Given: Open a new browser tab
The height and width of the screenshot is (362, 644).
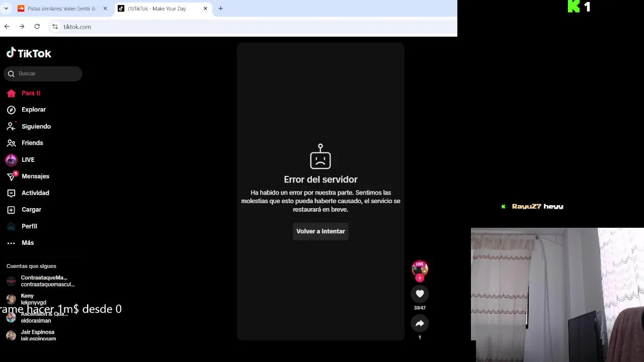Looking at the screenshot, I should point(220,9).
